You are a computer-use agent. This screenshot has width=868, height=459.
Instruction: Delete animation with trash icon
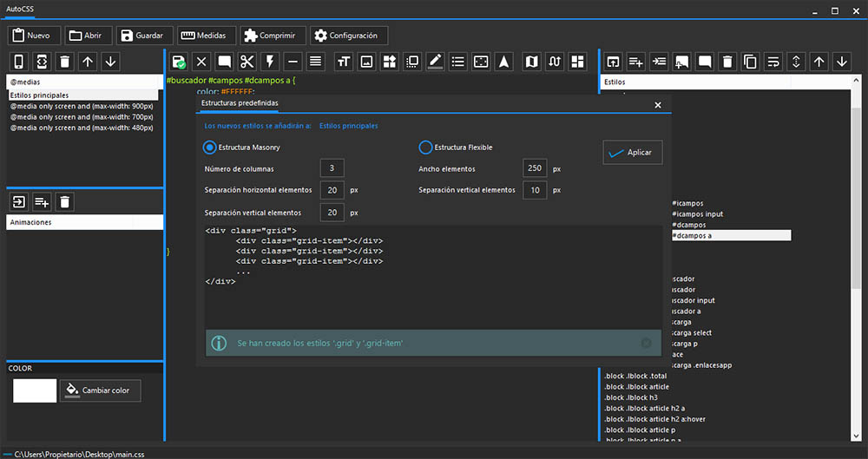click(x=65, y=202)
